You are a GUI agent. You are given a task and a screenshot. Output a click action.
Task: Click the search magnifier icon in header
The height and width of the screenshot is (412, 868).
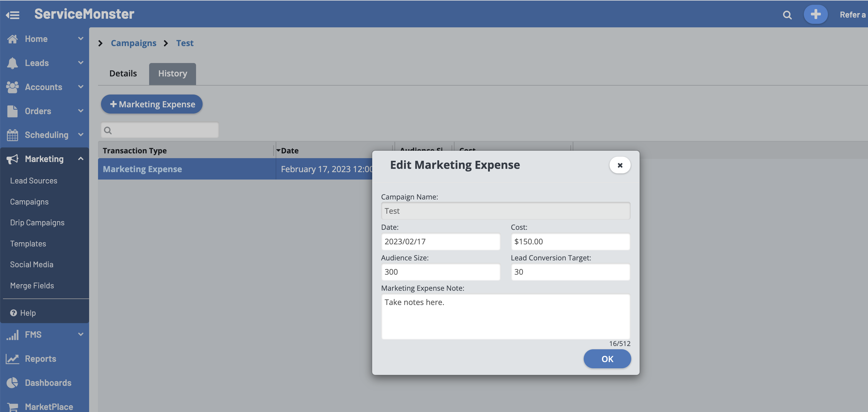point(787,15)
